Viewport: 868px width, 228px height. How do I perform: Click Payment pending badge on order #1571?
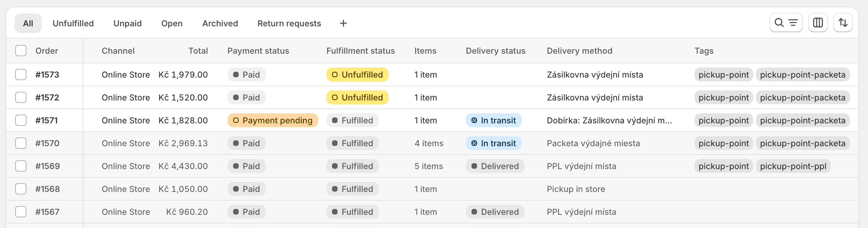272,120
